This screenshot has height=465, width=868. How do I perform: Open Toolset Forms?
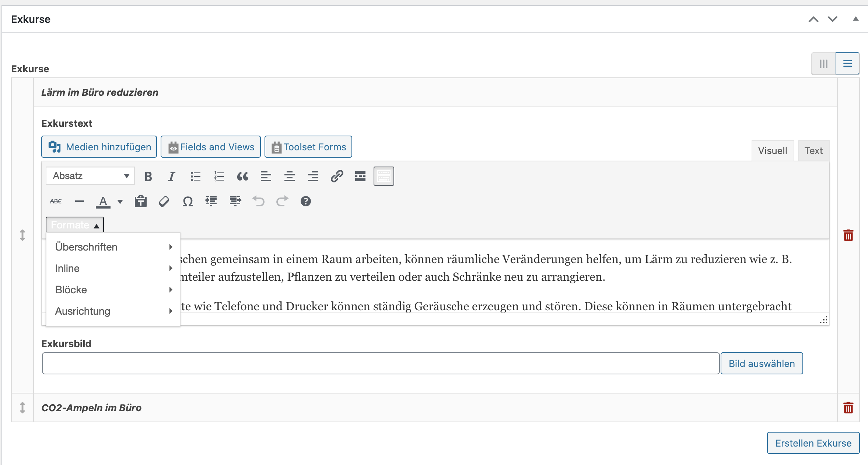click(308, 147)
